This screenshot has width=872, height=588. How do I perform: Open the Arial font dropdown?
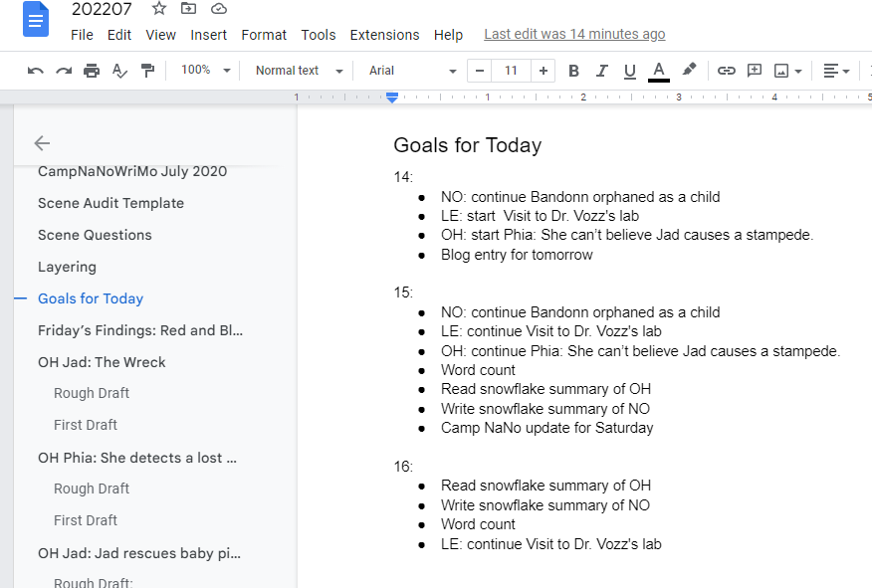tap(411, 71)
